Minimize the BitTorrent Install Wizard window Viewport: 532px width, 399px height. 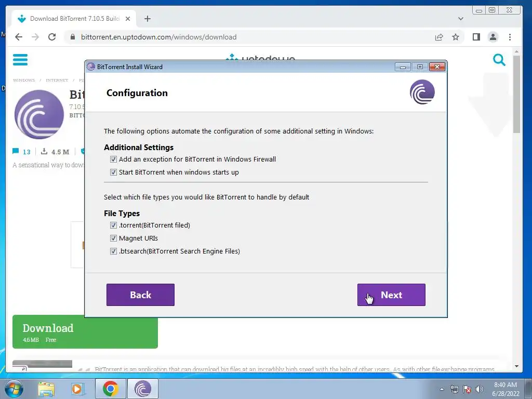403,67
